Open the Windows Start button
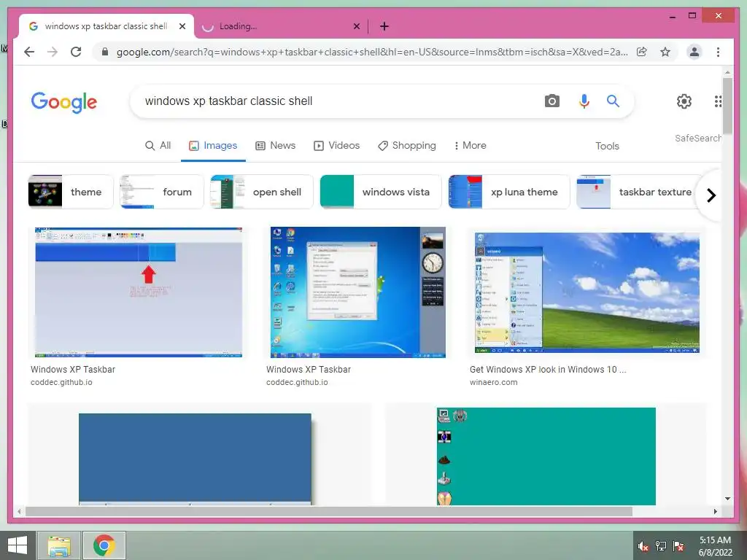 pyautogui.click(x=18, y=545)
